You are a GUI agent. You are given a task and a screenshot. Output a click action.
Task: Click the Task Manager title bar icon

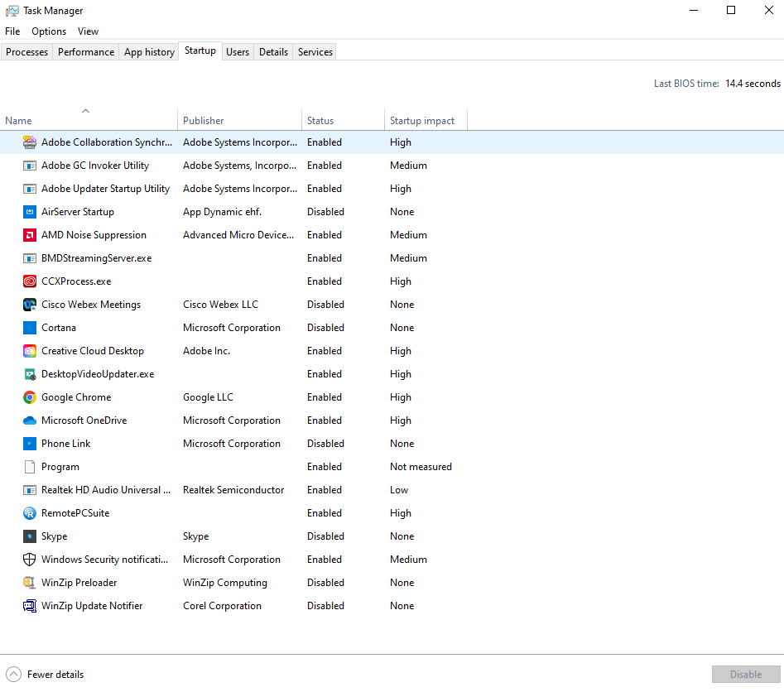(12, 10)
